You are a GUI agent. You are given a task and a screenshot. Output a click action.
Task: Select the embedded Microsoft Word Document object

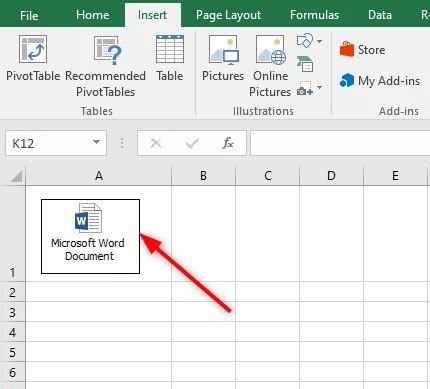click(x=90, y=236)
